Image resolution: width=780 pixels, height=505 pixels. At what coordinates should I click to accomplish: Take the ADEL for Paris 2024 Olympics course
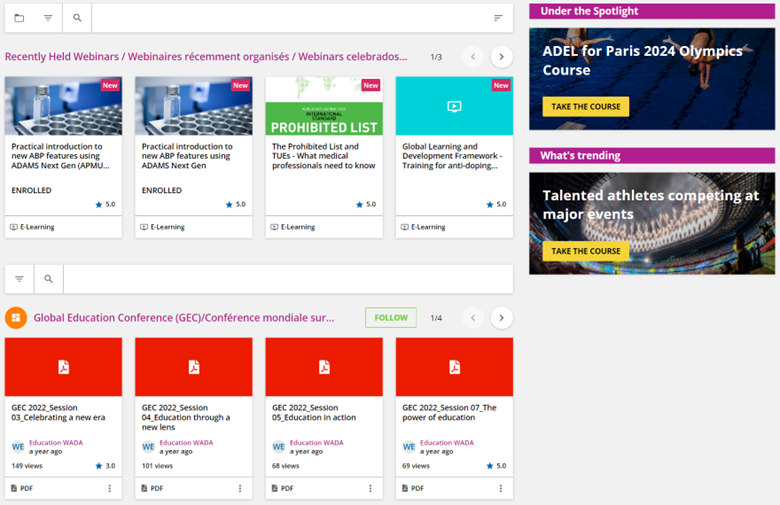click(585, 106)
